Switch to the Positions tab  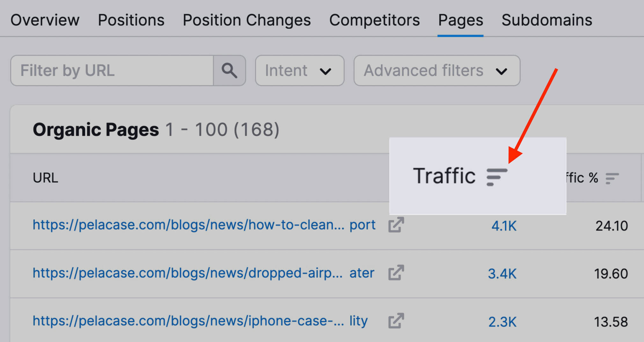(x=131, y=20)
